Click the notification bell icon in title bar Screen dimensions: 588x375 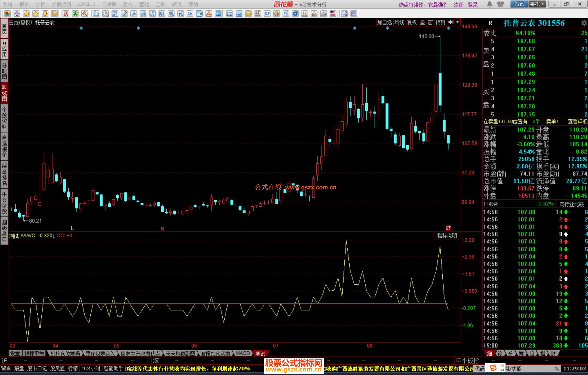(489, 4)
